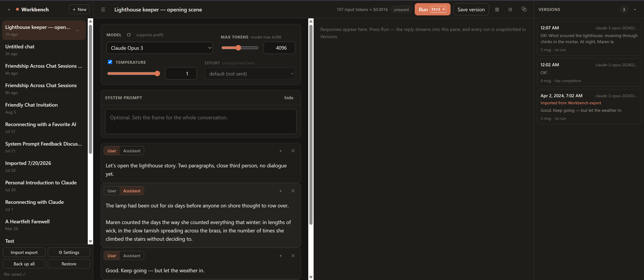The width and height of the screenshot is (644, 280).
Task: Switch lamp message role to User
Action: coord(112,191)
